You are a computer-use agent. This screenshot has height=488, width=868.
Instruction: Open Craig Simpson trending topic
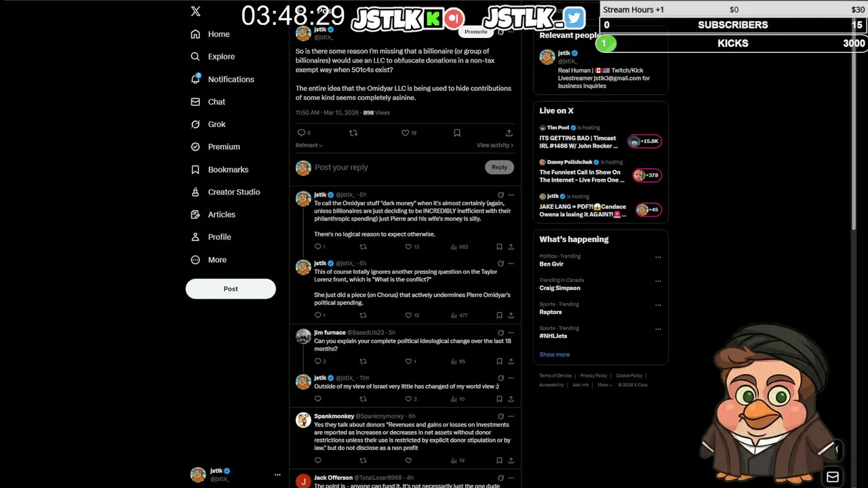tap(559, 288)
